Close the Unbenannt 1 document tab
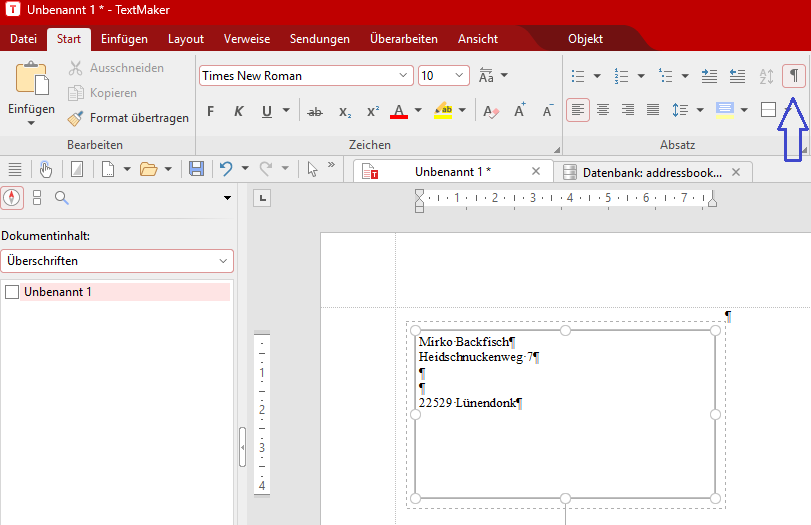 click(x=536, y=171)
